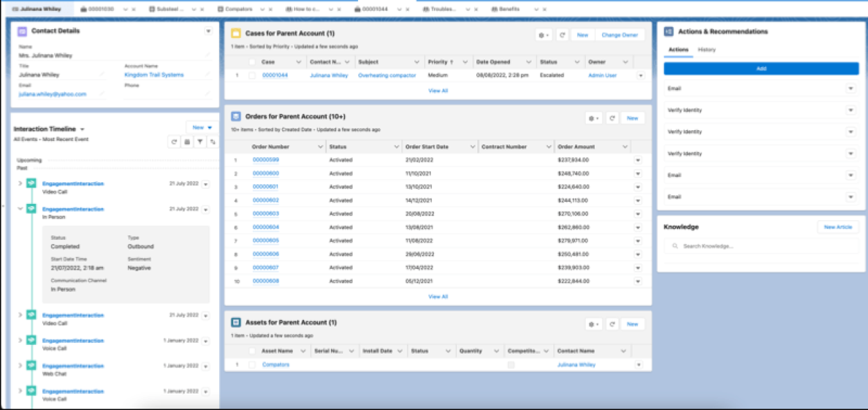The image size is (868, 410).
Task: Open the Assets list gear settings
Action: pyautogui.click(x=594, y=324)
